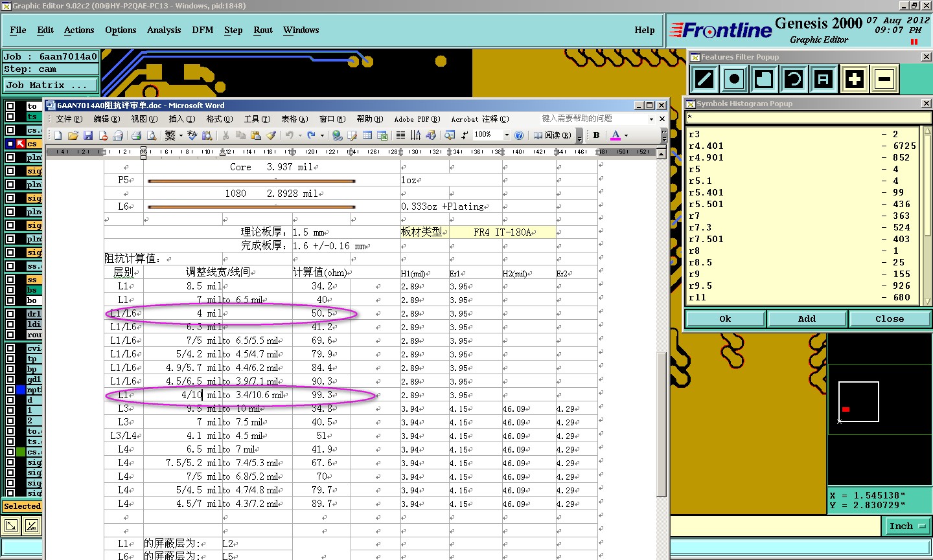Open the DFM menu in Graphic Editor
Image resolution: width=933 pixels, height=560 pixels.
(203, 30)
